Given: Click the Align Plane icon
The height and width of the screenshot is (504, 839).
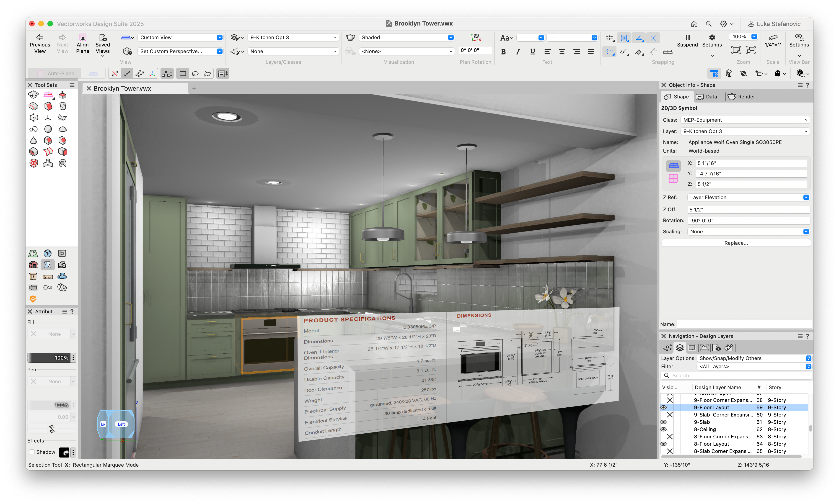Looking at the screenshot, I should coord(83,37).
